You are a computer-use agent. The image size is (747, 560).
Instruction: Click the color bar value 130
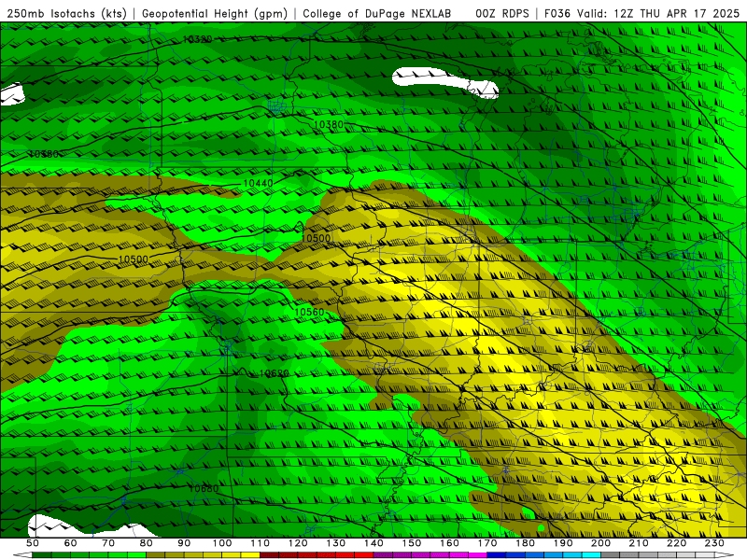click(336, 543)
